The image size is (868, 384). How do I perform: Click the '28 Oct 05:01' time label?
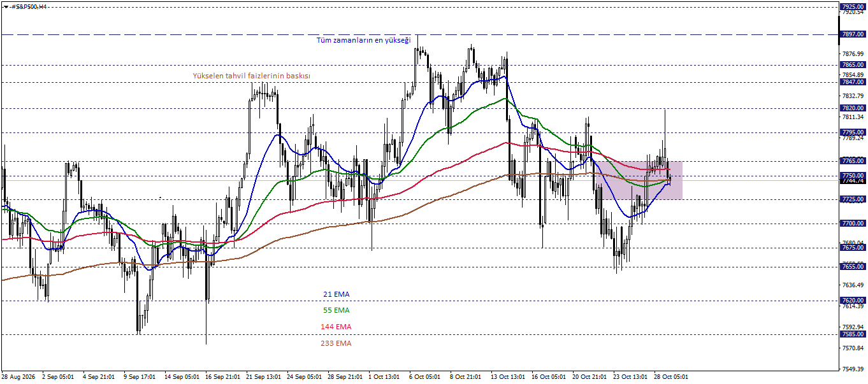click(671, 377)
